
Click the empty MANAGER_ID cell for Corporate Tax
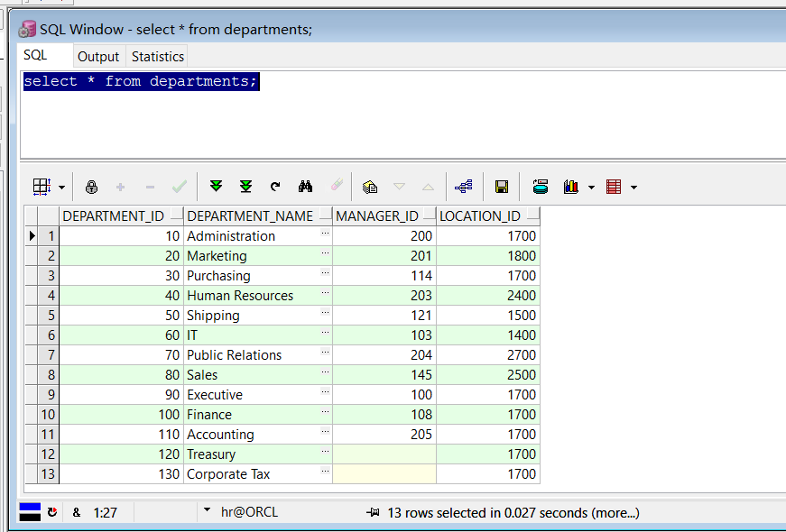pyautogui.click(x=384, y=474)
